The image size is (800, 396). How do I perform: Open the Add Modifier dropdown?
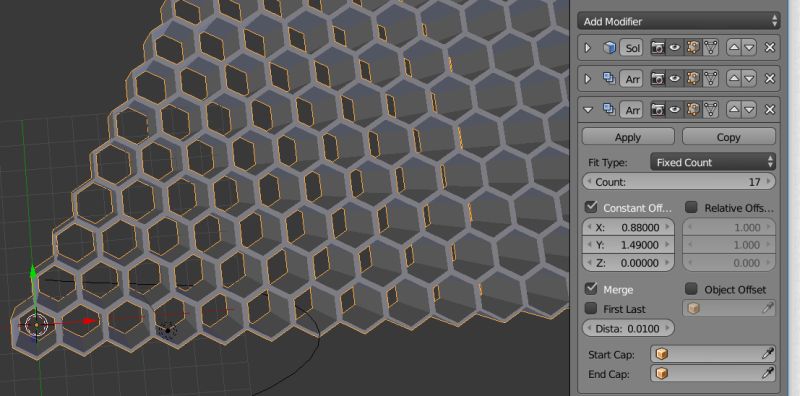679,21
